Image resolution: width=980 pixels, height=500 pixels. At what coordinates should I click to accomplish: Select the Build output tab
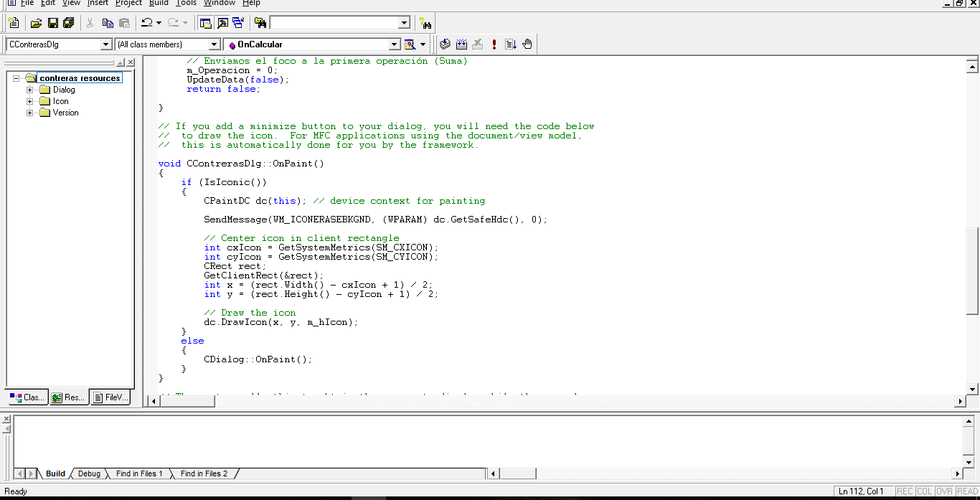click(55, 474)
